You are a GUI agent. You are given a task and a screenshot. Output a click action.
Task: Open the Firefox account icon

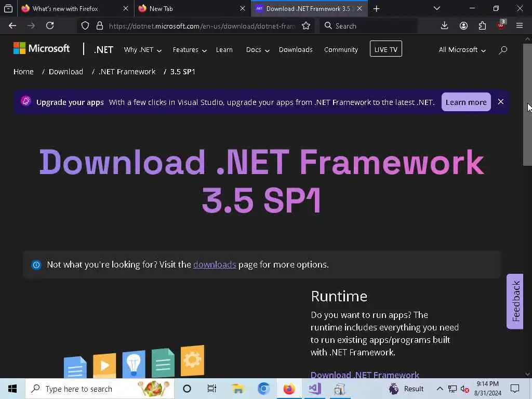(x=463, y=26)
